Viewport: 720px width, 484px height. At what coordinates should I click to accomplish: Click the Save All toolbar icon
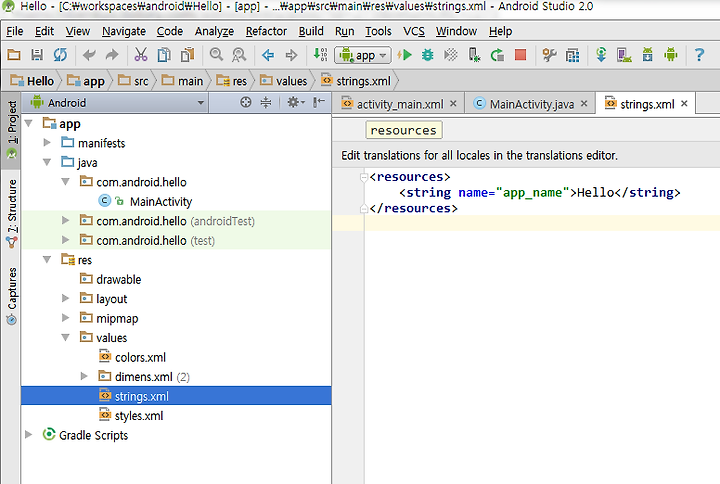[37, 55]
